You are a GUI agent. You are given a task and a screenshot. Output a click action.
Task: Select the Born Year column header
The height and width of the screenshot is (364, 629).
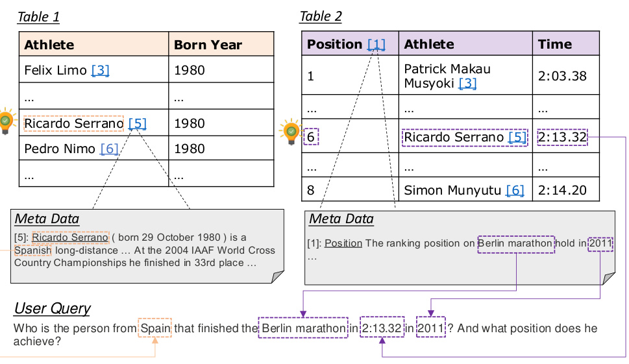(221, 44)
